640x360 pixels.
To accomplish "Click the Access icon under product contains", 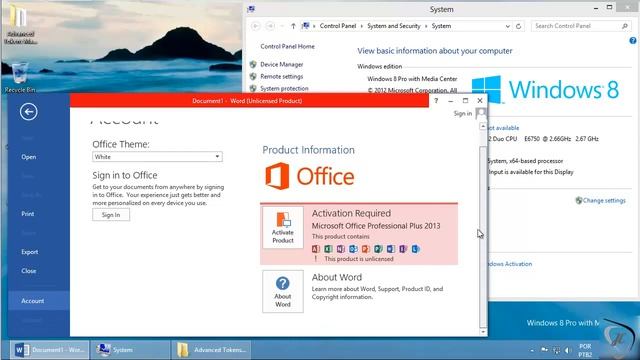I will (x=316, y=249).
